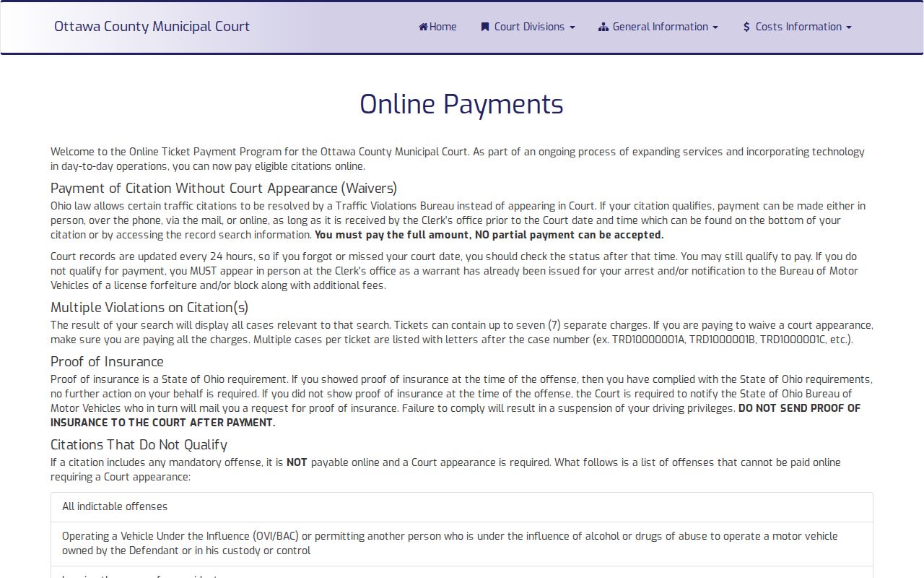Click the Online Payments page heading
924x578 pixels.
pos(462,104)
